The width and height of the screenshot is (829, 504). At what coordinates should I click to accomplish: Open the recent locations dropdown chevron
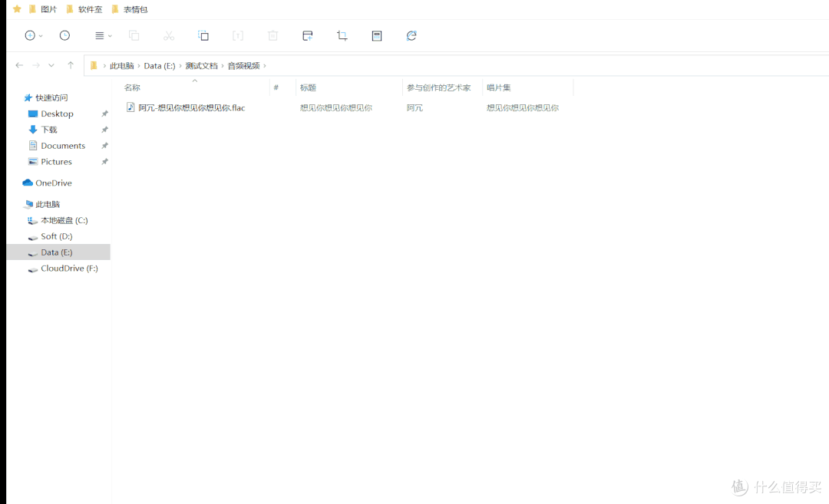click(x=51, y=65)
